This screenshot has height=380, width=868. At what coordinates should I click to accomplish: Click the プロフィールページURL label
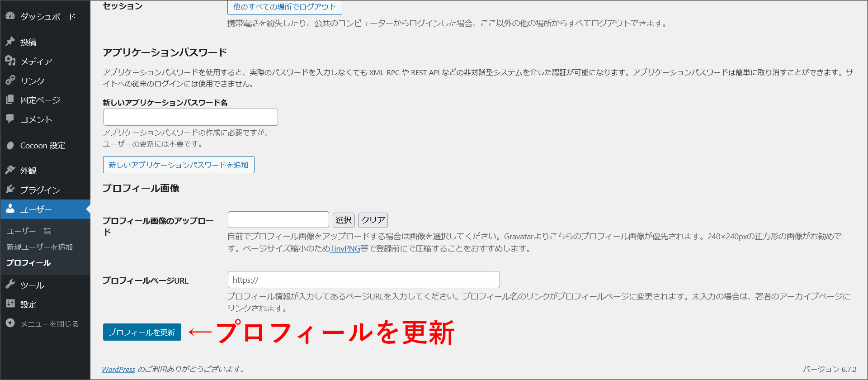pyautogui.click(x=146, y=280)
